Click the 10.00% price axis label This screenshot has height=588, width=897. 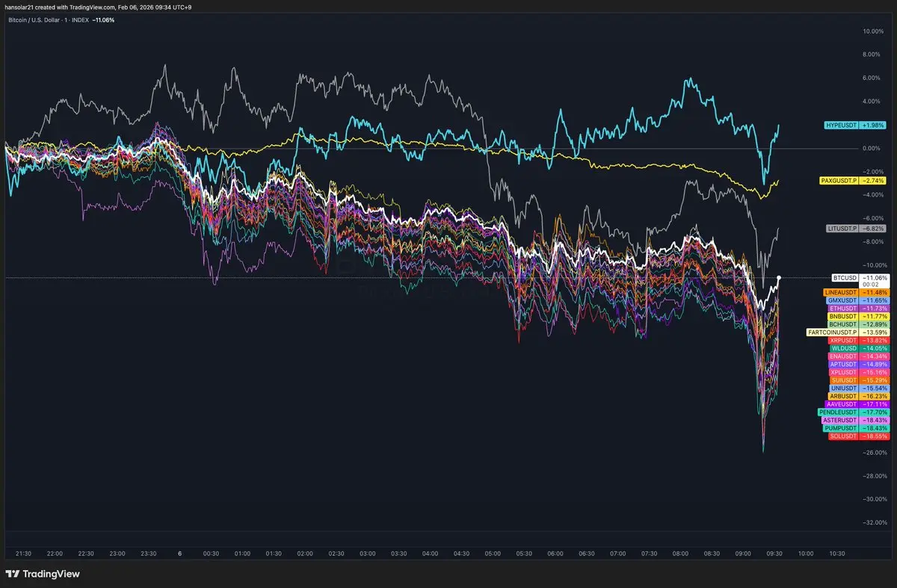pos(873,31)
